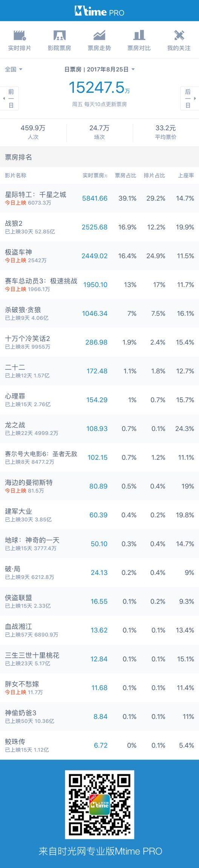Image resolution: width=199 pixels, height=868 pixels.
Task: Open 杀破狼·贪狼 movie entry
Action: (99, 313)
